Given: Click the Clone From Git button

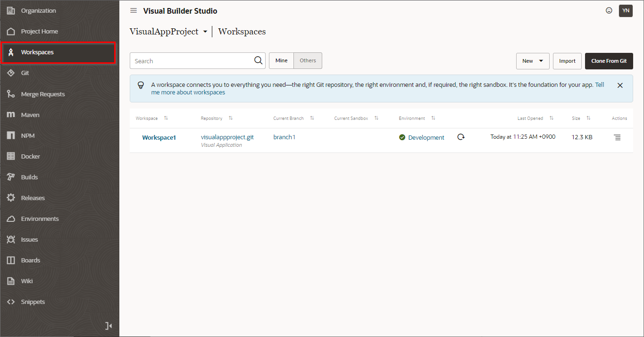Looking at the screenshot, I should pyautogui.click(x=609, y=61).
